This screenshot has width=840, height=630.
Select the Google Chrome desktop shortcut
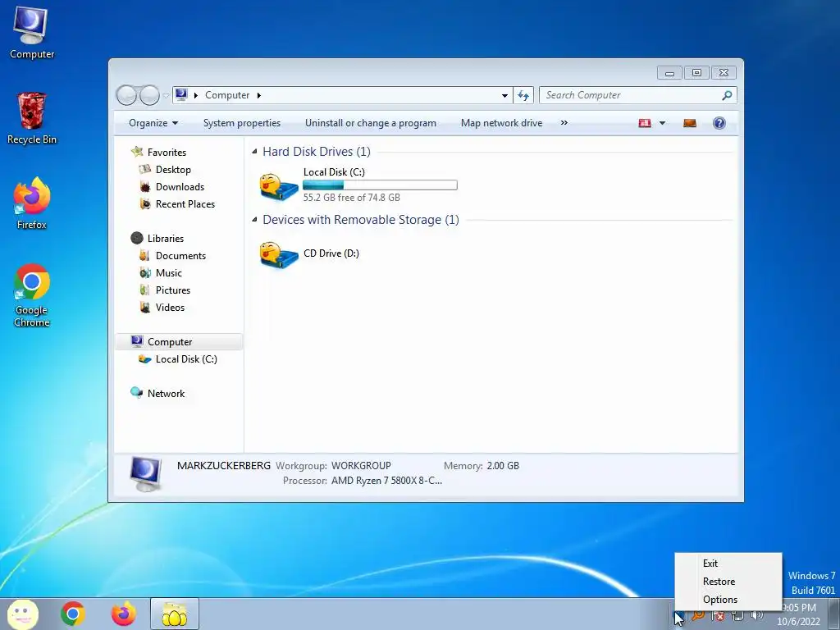coord(32,294)
